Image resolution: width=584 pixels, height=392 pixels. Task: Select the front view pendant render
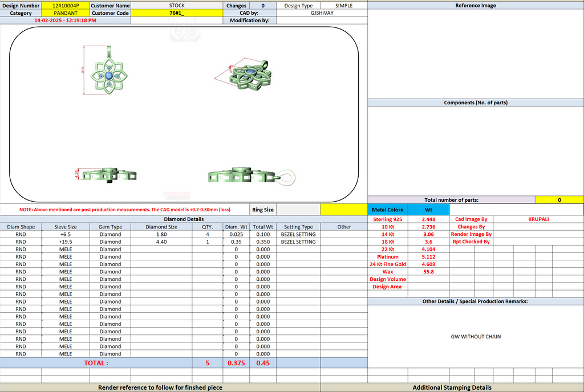point(108,71)
